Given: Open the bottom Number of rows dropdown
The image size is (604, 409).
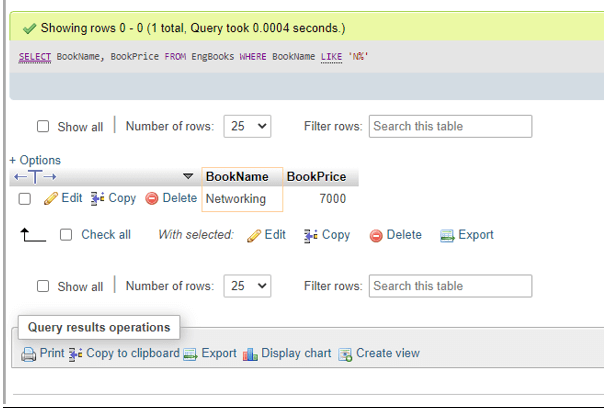Looking at the screenshot, I should [x=247, y=286].
